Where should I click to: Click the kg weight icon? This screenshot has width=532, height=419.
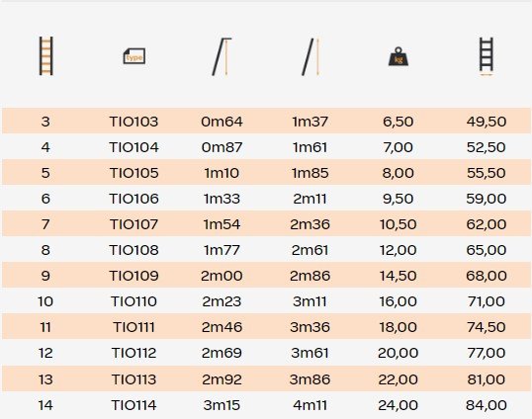(x=399, y=56)
